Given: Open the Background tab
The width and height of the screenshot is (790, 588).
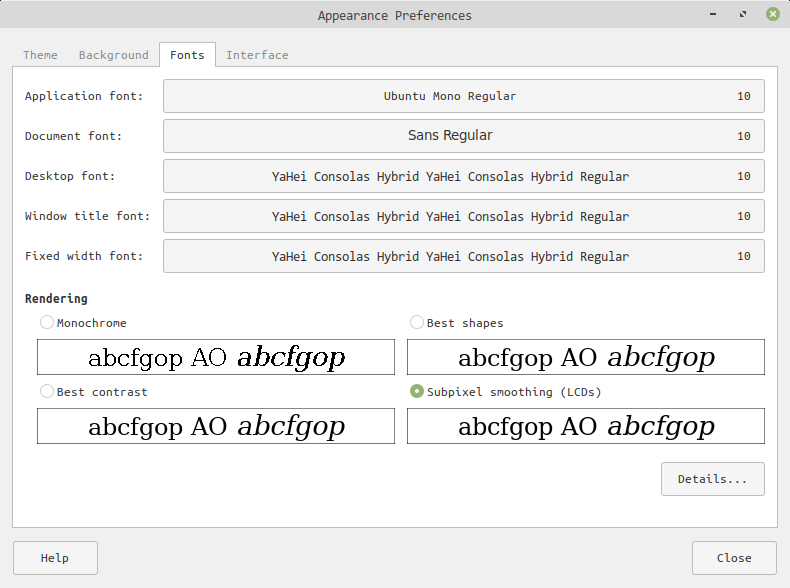Looking at the screenshot, I should pos(113,55).
